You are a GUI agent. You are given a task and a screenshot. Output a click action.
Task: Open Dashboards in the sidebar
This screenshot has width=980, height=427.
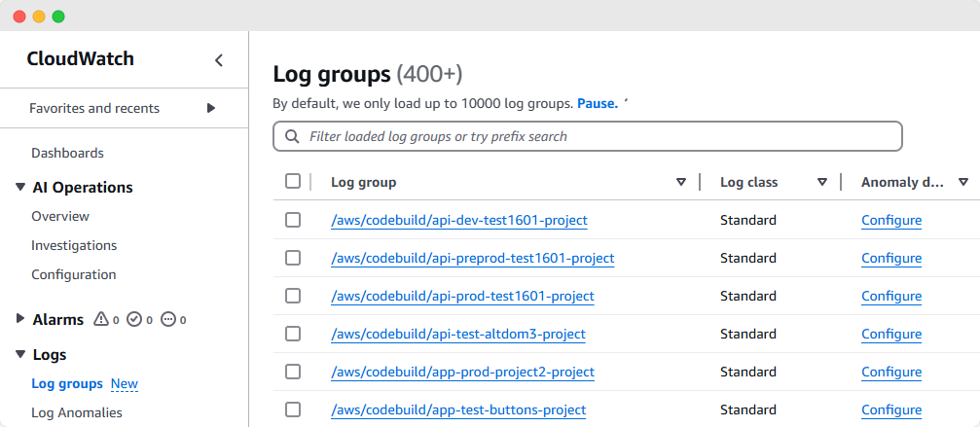tap(67, 153)
